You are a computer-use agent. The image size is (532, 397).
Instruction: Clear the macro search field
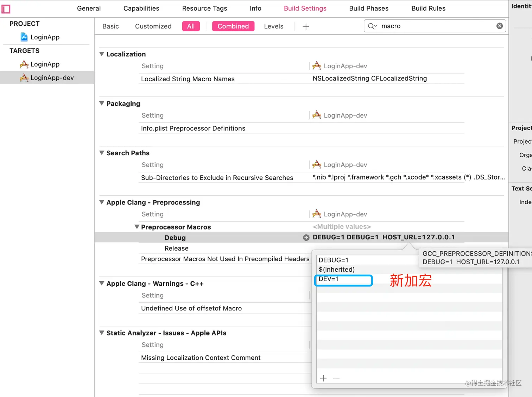click(499, 26)
